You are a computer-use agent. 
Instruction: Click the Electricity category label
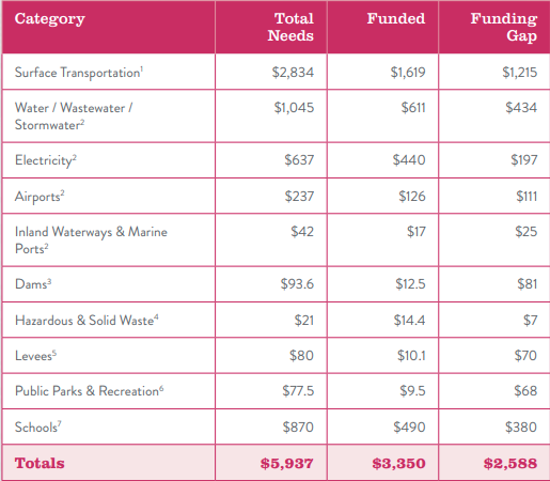tap(46, 161)
